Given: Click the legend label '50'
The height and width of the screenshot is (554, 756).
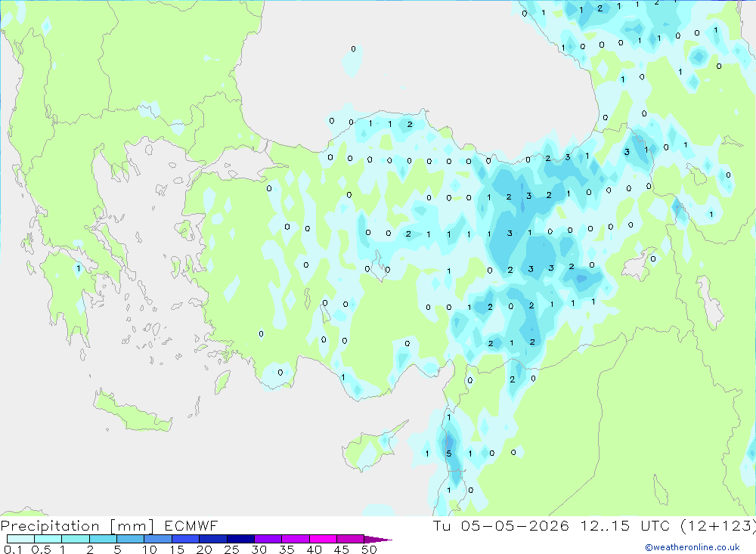Looking at the screenshot, I should point(369,549).
